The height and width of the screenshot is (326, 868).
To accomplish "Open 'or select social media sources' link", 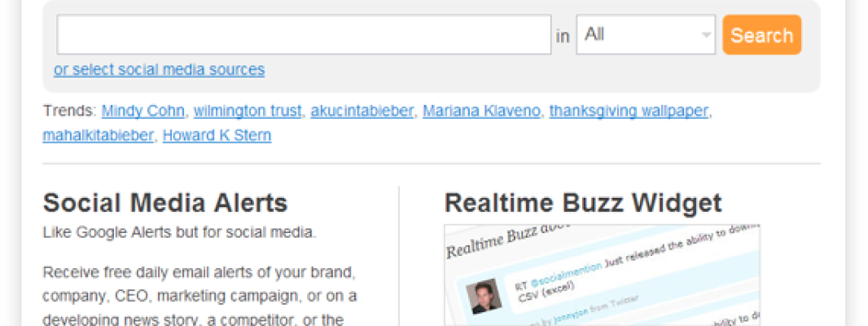I will (159, 69).
